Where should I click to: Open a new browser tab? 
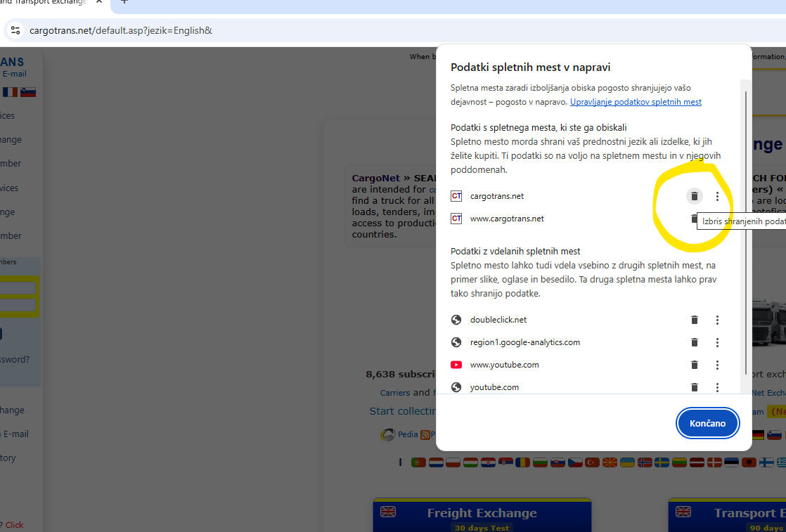(124, 2)
